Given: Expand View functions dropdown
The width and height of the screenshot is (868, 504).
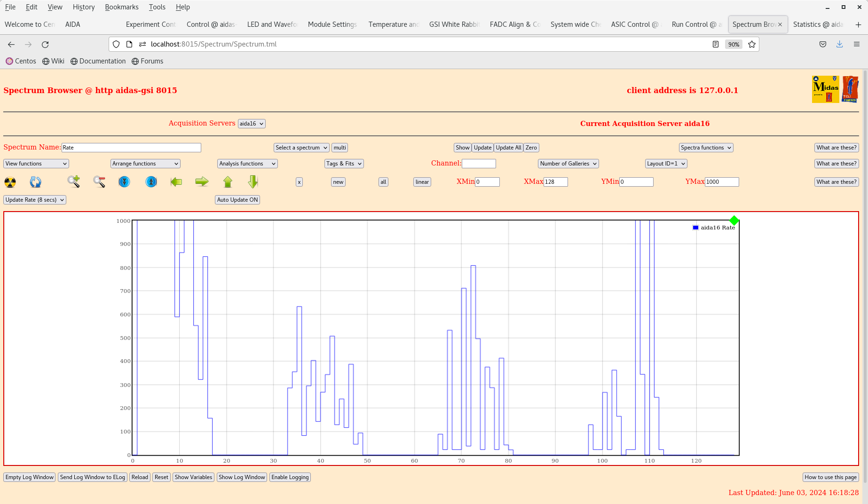Looking at the screenshot, I should [x=36, y=164].
